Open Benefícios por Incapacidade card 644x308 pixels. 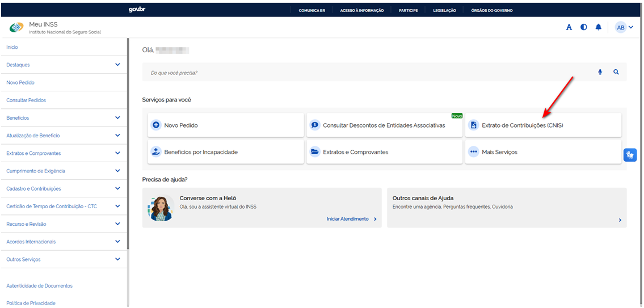[226, 152]
